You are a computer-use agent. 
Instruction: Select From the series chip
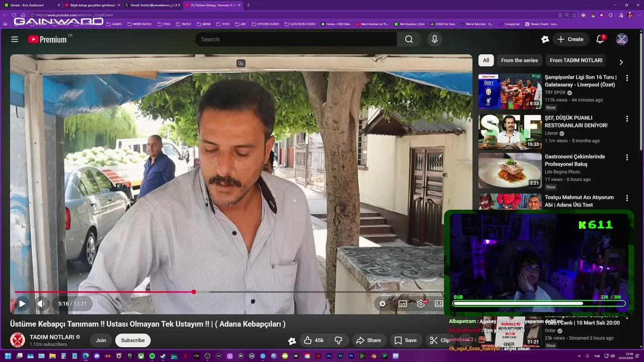pyautogui.click(x=519, y=60)
